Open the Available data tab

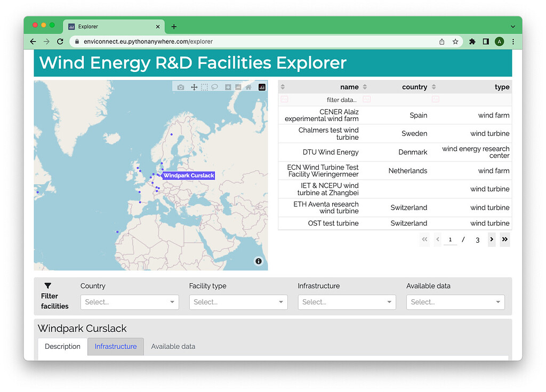[x=173, y=347]
